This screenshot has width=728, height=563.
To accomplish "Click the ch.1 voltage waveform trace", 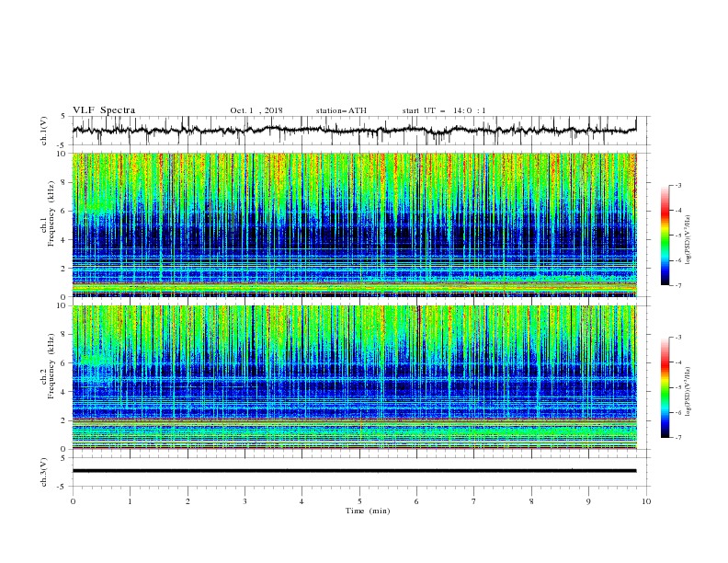I will (355, 131).
